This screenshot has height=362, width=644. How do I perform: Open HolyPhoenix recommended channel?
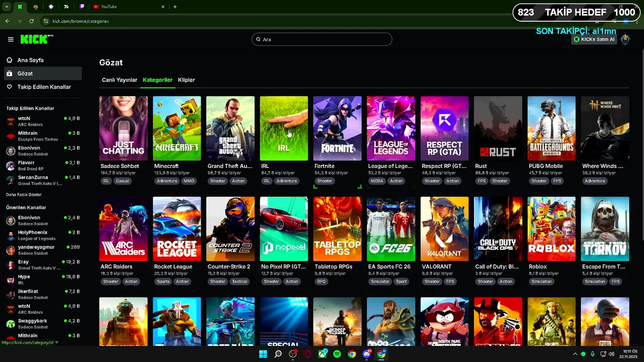pyautogui.click(x=42, y=235)
